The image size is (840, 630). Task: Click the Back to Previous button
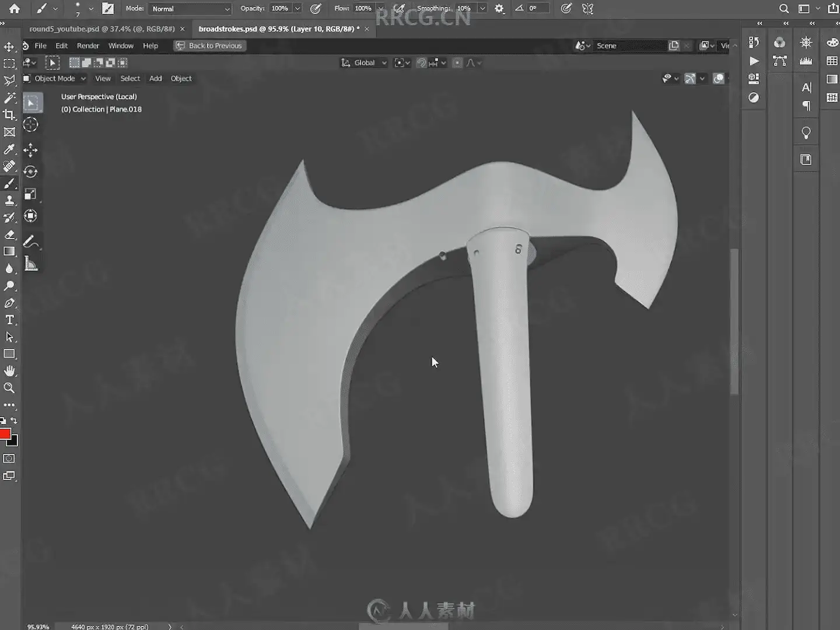[x=210, y=45]
